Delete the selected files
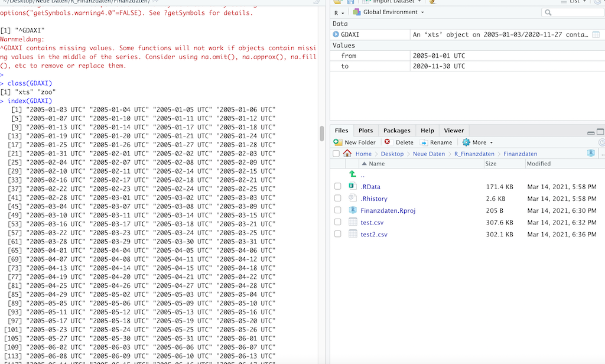Image resolution: width=605 pixels, height=364 pixels. [x=399, y=142]
